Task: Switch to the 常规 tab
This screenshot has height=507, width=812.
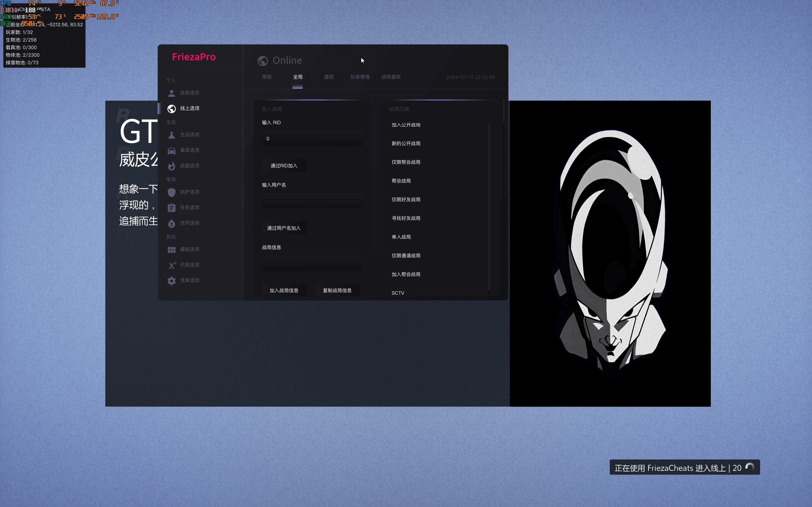Action: coord(267,77)
